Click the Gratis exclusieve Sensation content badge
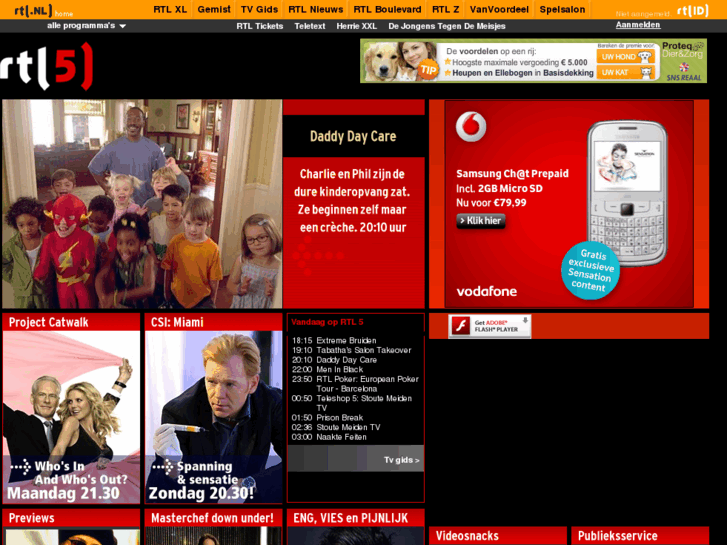The image size is (727, 545). pyautogui.click(x=590, y=270)
